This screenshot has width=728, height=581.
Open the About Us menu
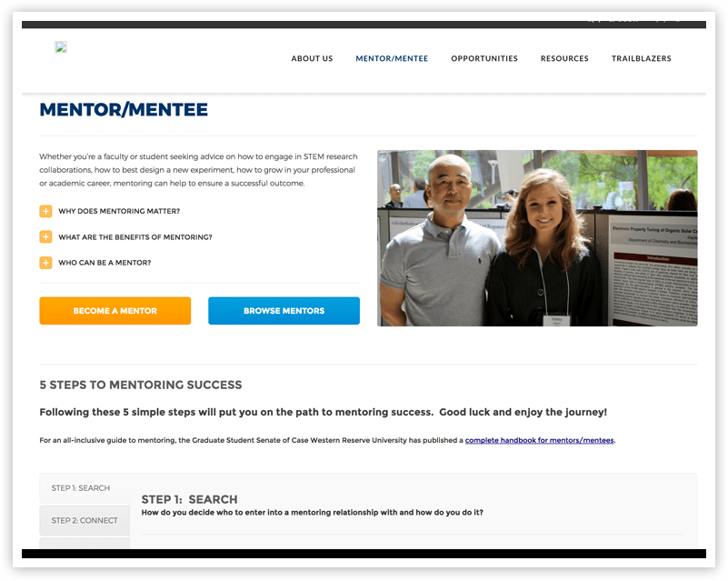point(312,58)
